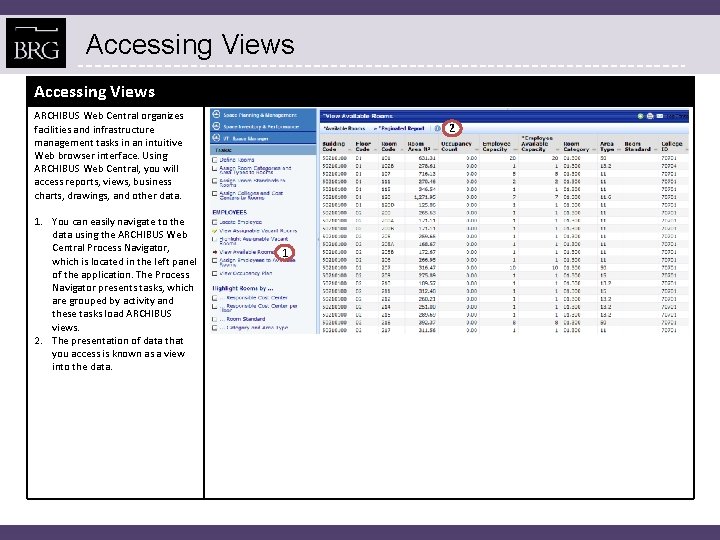720x540 pixels.
Task: Check the View Occupancy Plan task box
Action: point(214,274)
